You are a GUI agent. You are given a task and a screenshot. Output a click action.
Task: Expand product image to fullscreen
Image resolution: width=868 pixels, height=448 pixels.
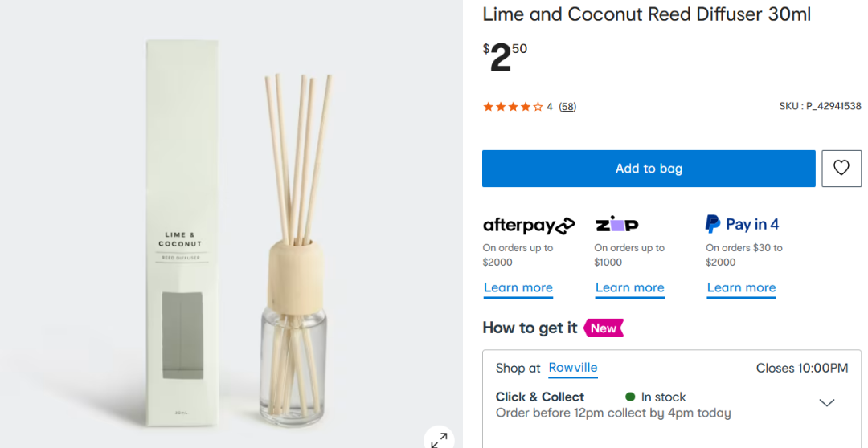click(439, 439)
